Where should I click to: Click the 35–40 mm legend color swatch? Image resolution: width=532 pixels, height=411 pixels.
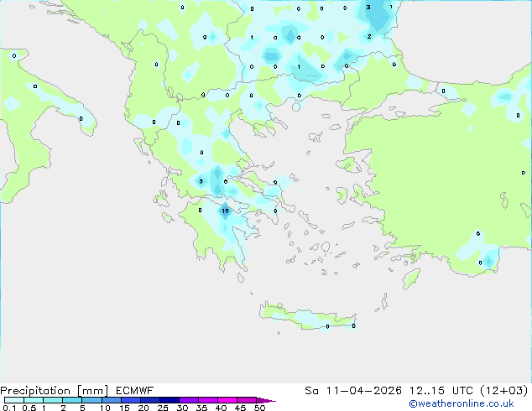click(x=207, y=400)
